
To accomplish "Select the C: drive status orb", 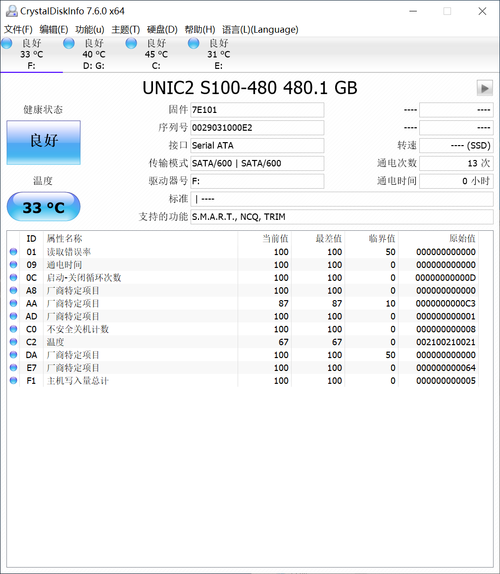I will tap(131, 43).
